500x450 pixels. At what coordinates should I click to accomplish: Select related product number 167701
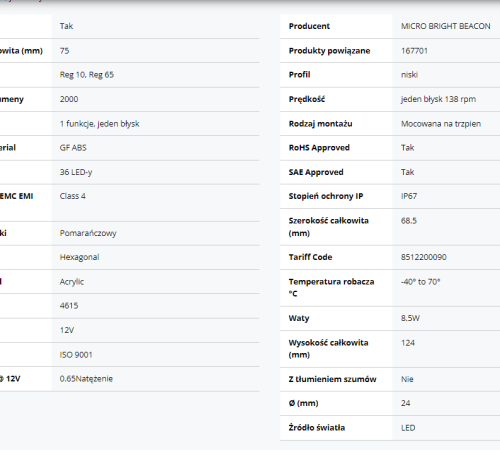(414, 51)
